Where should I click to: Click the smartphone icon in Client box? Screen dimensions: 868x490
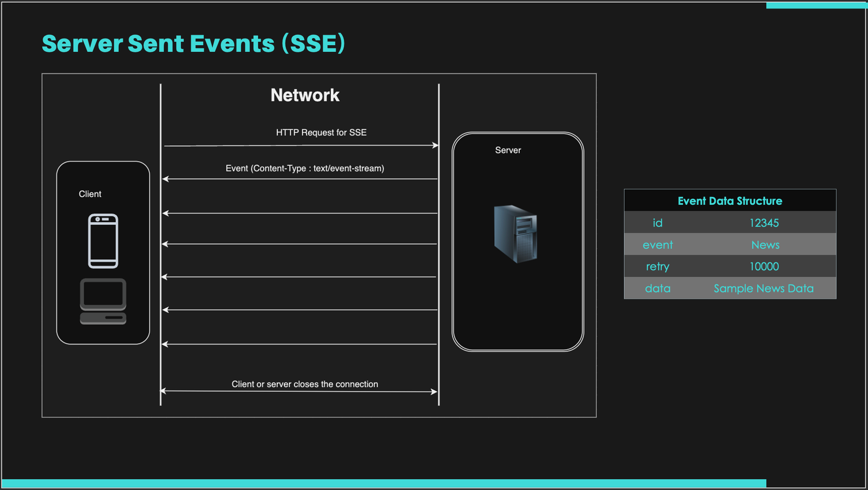(x=103, y=241)
